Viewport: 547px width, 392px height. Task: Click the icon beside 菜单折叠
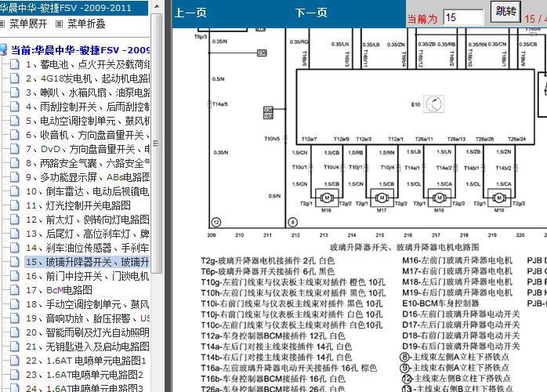[59, 24]
